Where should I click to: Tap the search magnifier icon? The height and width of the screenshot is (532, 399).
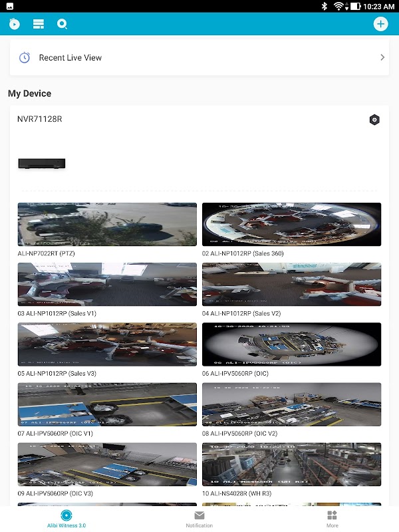pyautogui.click(x=62, y=24)
